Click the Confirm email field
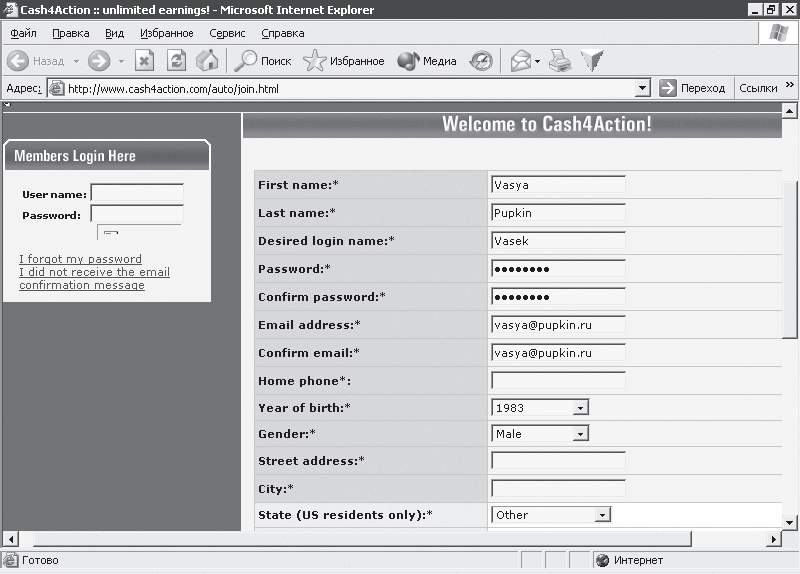This screenshot has width=800, height=574. 558,353
